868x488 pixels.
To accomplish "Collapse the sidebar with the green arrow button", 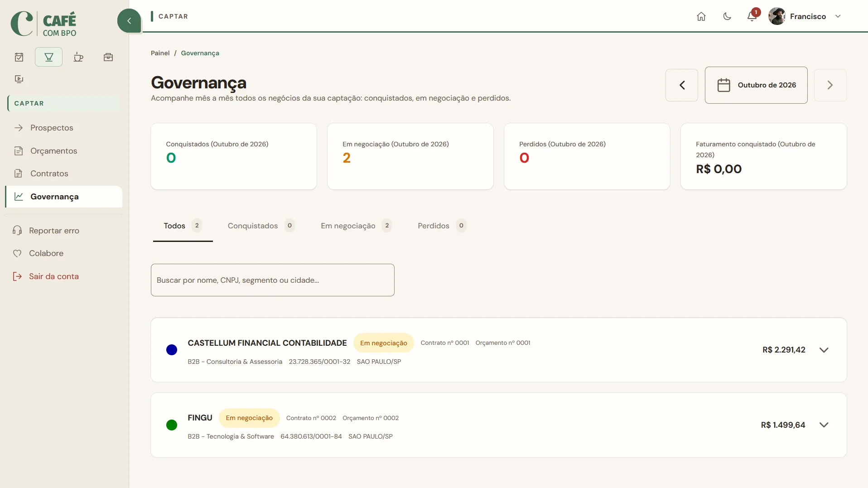I will pos(129,20).
